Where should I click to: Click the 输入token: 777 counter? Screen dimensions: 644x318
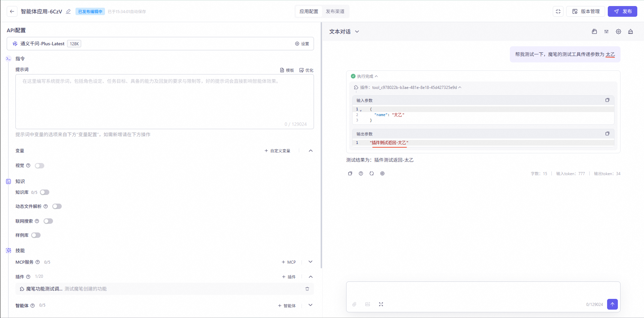(571, 174)
